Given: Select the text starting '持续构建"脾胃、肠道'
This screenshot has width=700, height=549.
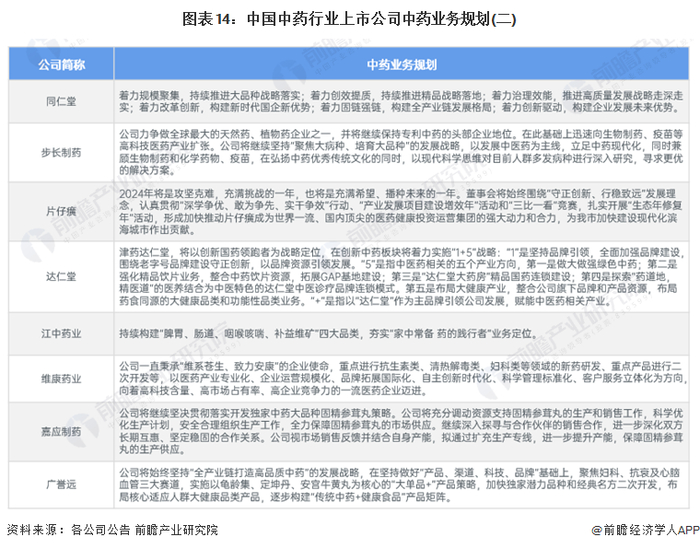Looking at the screenshot, I should tap(328, 333).
